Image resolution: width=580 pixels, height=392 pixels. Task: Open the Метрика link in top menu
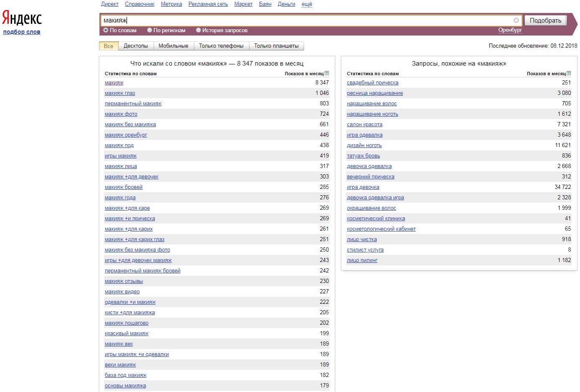(x=171, y=4)
